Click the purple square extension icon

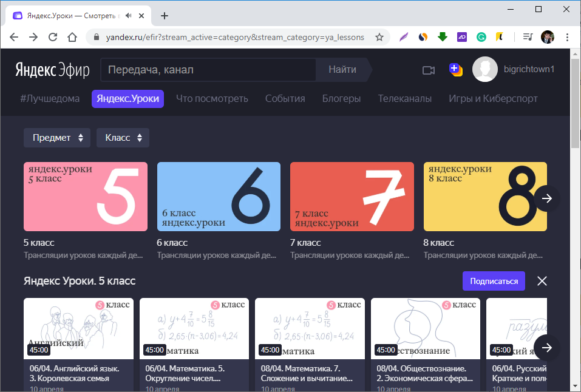tap(461, 37)
